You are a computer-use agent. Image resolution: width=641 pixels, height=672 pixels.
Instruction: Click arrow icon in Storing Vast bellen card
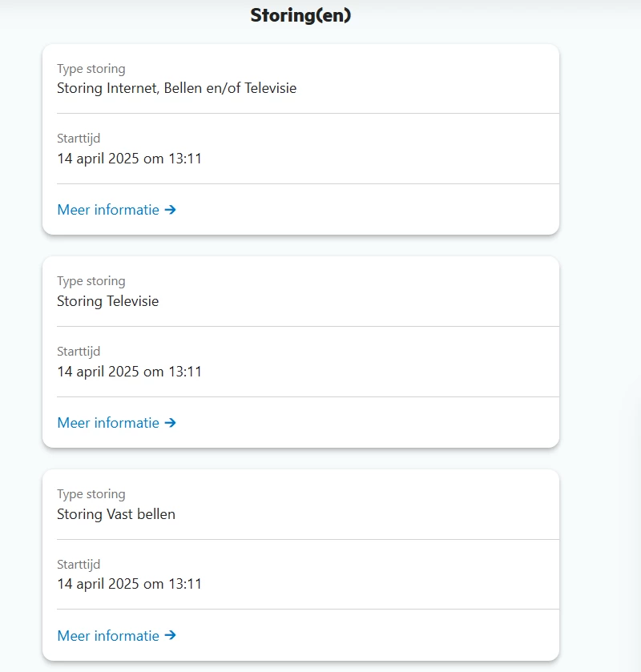(170, 636)
